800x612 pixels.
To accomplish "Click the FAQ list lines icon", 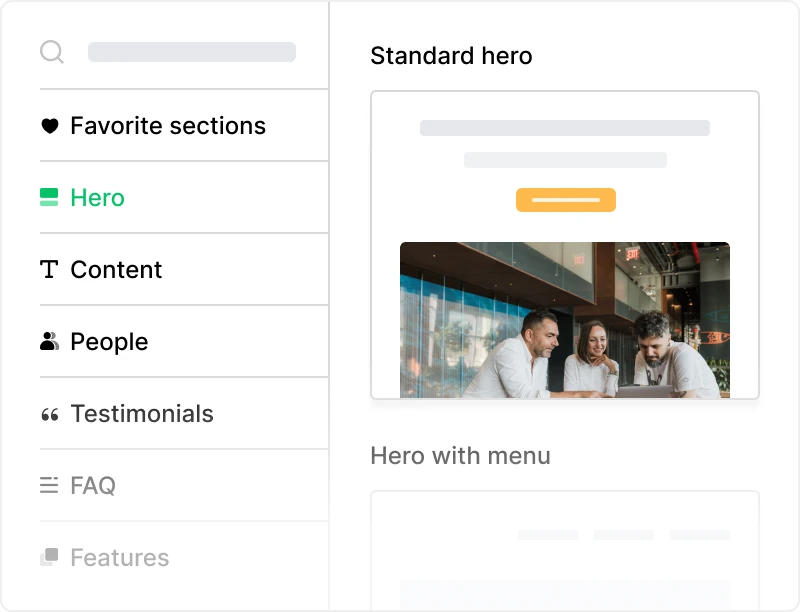I will [49, 485].
